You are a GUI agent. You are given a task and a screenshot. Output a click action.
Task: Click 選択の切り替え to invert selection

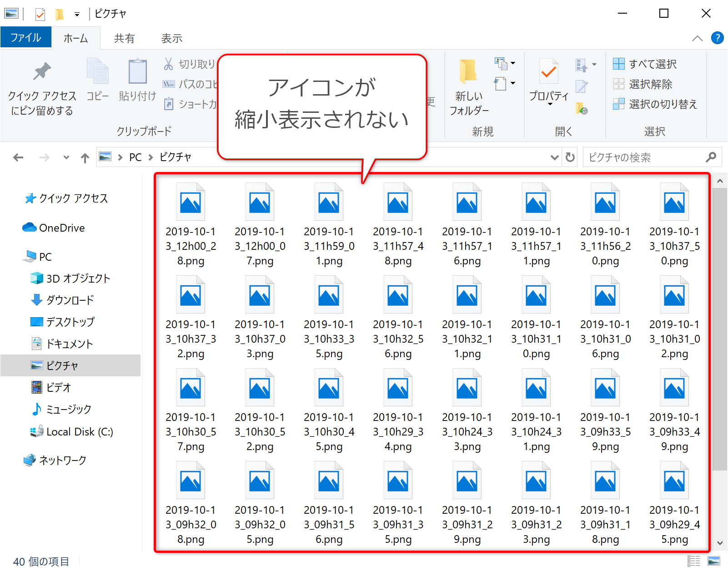655,104
